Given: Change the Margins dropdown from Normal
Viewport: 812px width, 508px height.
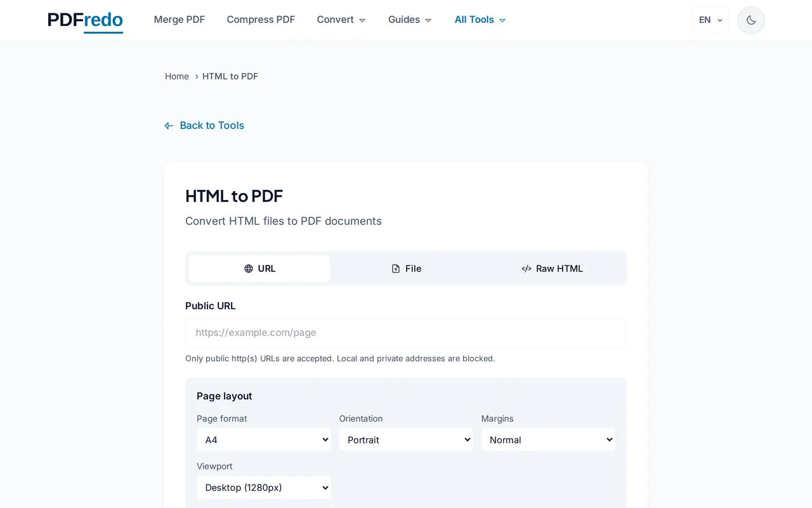Looking at the screenshot, I should (x=547, y=439).
